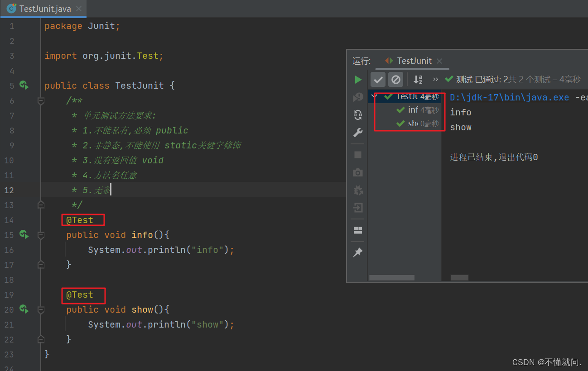
Task: Run TestJunit class via gutter run icon
Action: click(x=24, y=85)
